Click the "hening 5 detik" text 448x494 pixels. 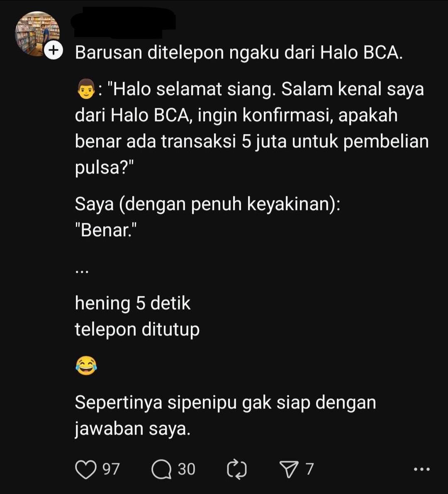point(133,303)
